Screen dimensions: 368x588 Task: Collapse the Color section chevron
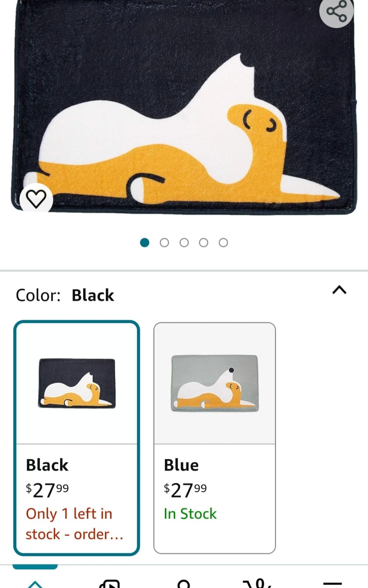(339, 290)
